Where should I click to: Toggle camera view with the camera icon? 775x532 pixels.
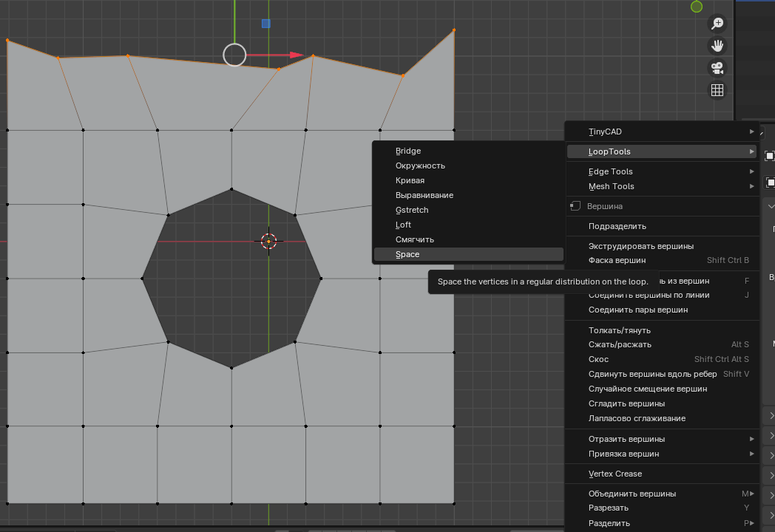click(x=717, y=68)
